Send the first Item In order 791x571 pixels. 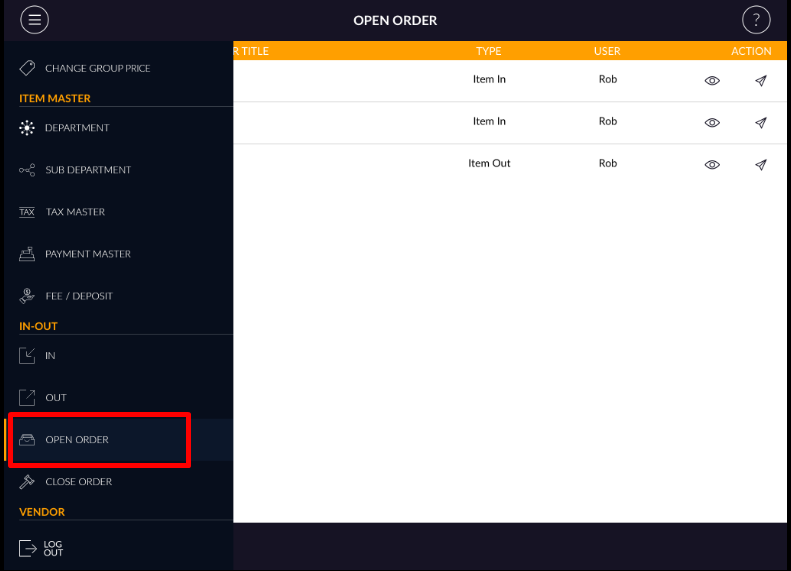[x=761, y=81]
